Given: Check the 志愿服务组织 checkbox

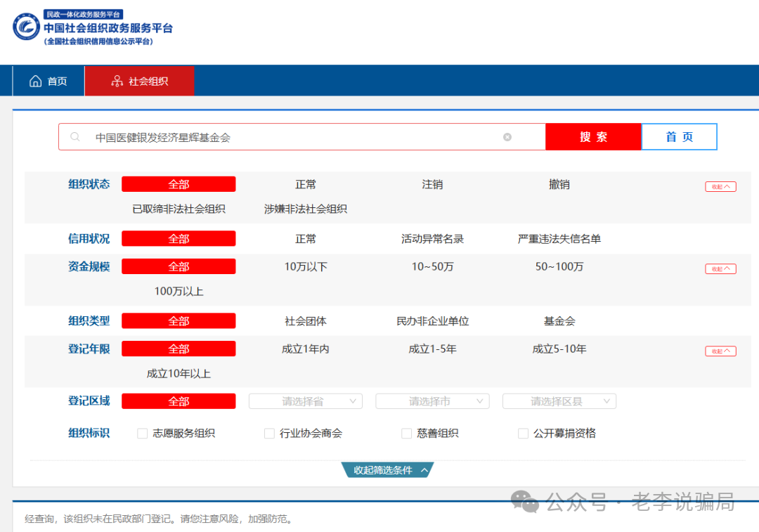Looking at the screenshot, I should click(x=142, y=434).
